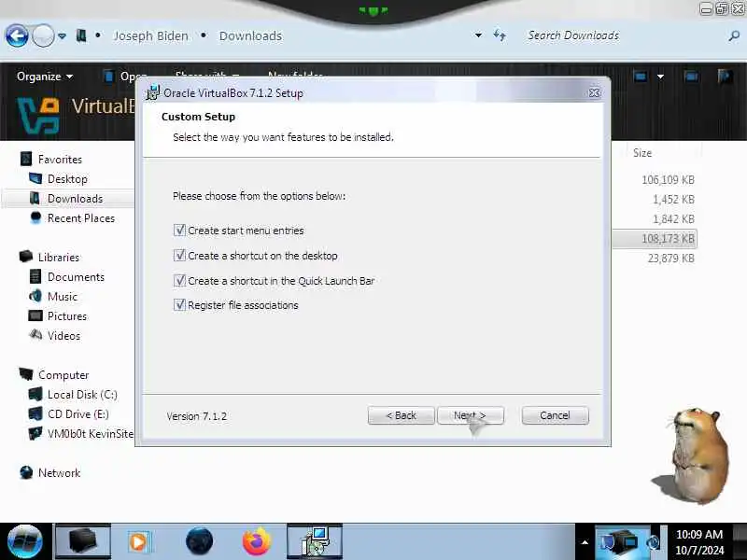This screenshot has height=560, width=747.
Task: Click the Show desktop strip
Action: click(x=740, y=541)
